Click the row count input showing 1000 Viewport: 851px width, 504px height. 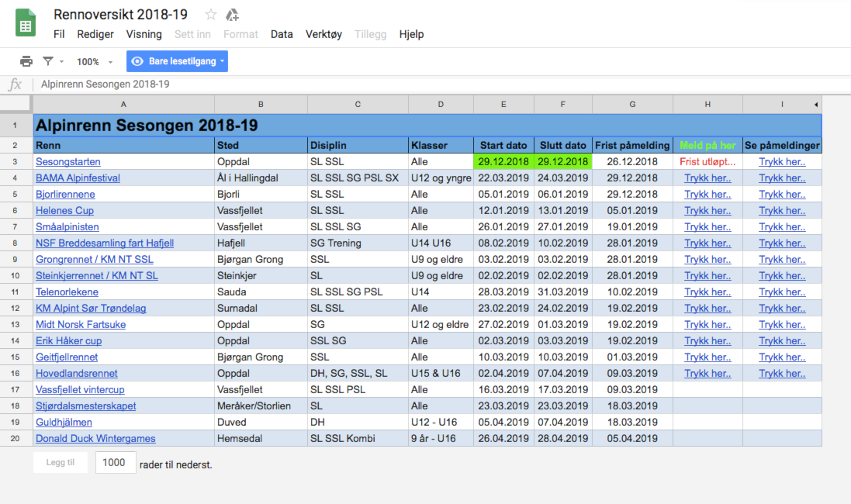point(114,463)
